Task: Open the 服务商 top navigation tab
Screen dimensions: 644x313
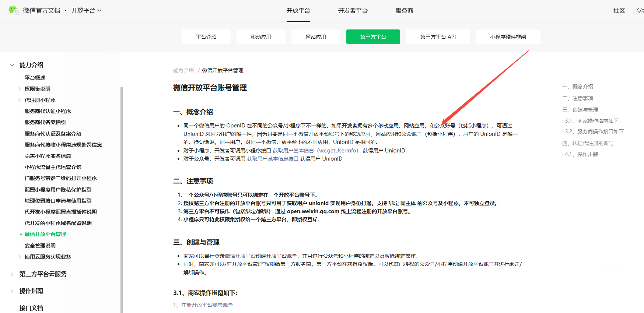Action: (405, 11)
